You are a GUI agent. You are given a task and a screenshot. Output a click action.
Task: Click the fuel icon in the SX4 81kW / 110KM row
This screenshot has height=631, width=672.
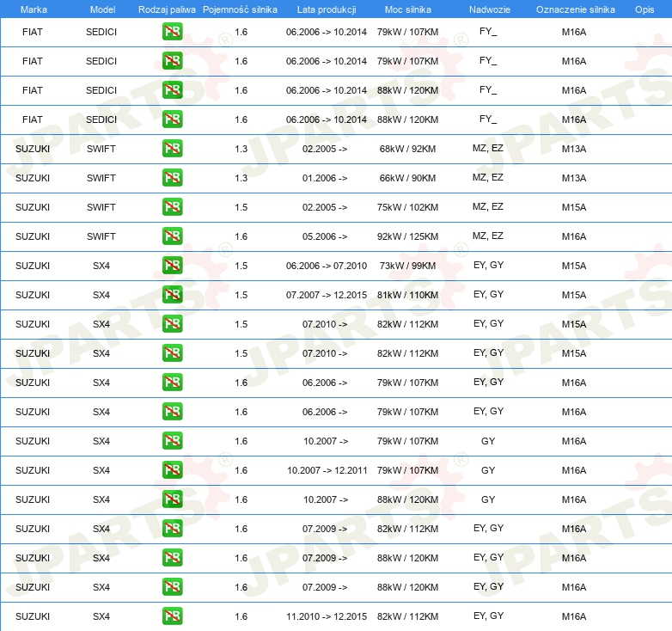(x=172, y=295)
